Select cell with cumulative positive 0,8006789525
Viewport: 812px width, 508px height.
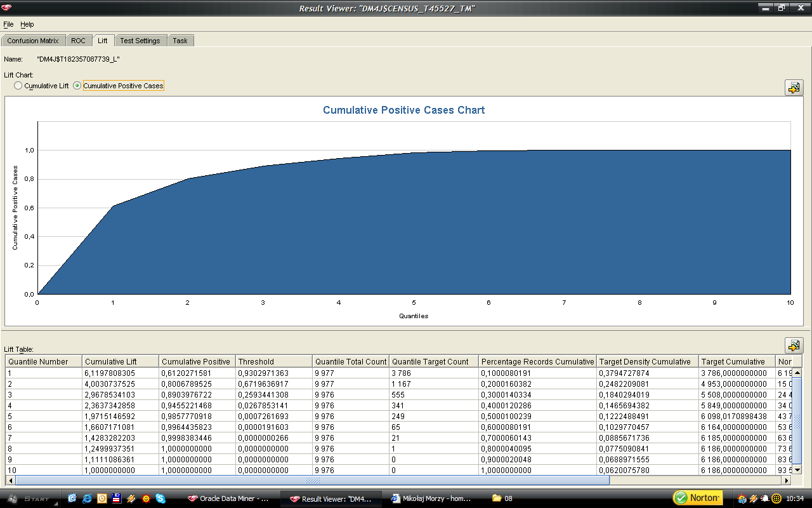pyautogui.click(x=197, y=384)
